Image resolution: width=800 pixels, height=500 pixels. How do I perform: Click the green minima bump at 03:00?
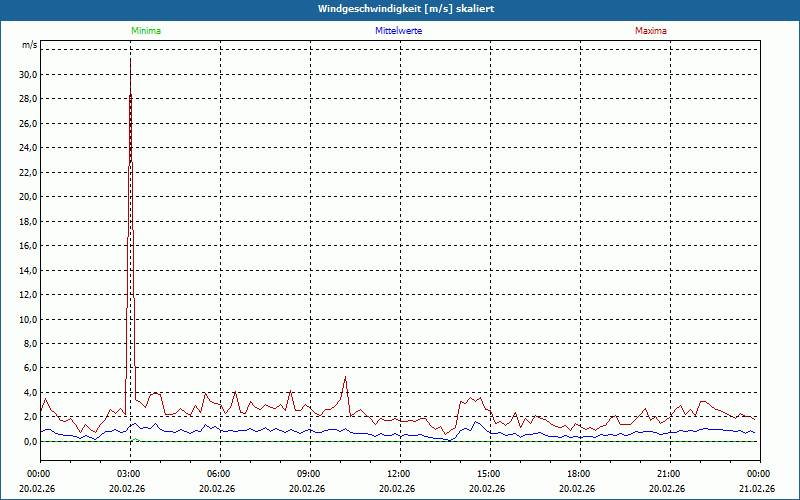coord(135,439)
